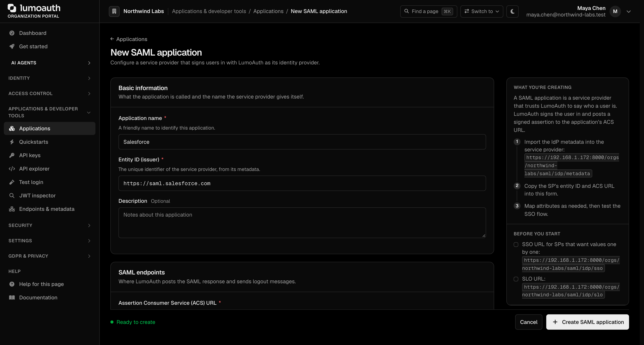
Task: Click the Application name field
Action: click(302, 142)
